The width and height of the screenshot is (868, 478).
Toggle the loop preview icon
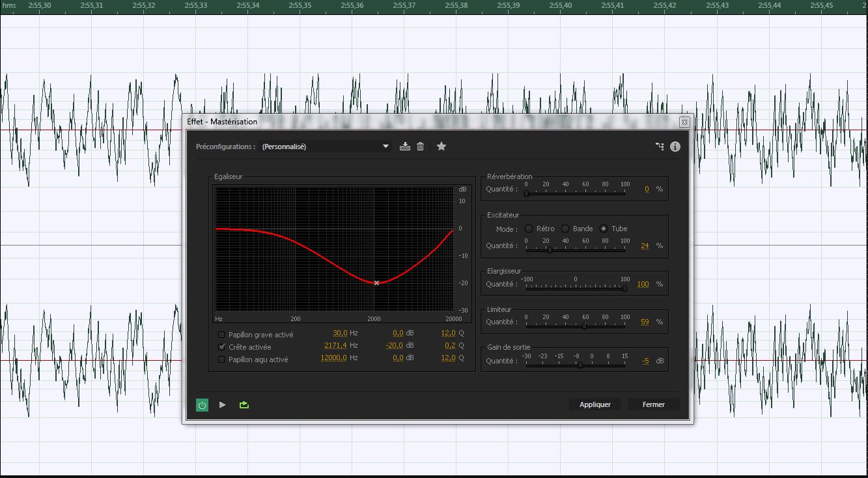(x=244, y=405)
